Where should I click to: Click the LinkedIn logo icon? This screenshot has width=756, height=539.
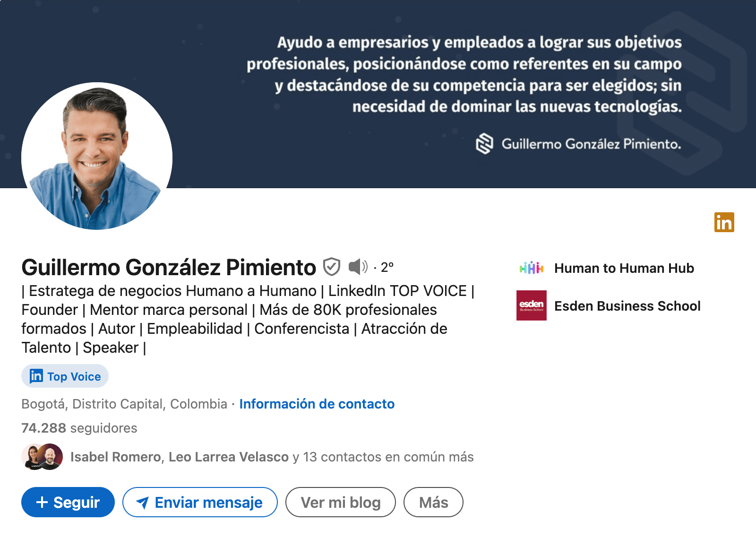tap(724, 222)
